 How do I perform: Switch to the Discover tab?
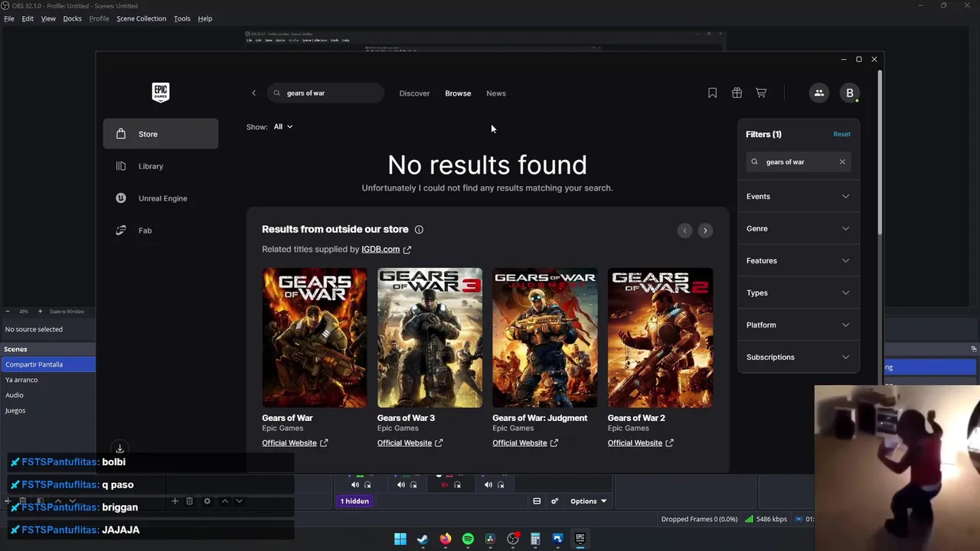coord(414,93)
